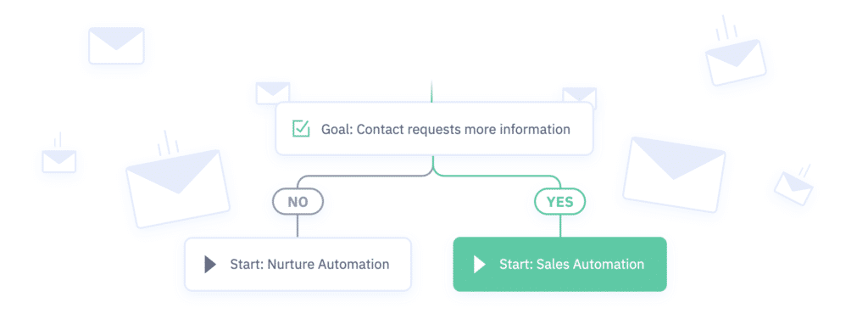Viewport: 868px width, 319px height.
Task: Tick the green Goal checkbox icon
Action: pyautogui.click(x=301, y=128)
